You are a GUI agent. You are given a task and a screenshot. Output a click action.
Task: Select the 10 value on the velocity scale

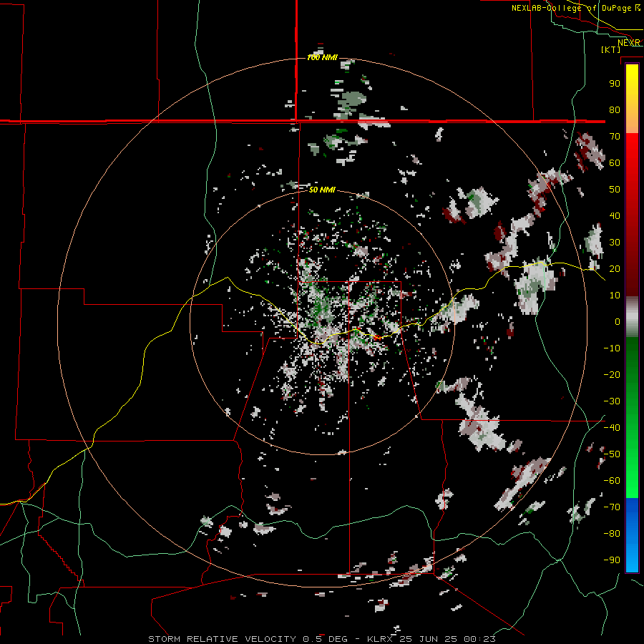(615, 296)
